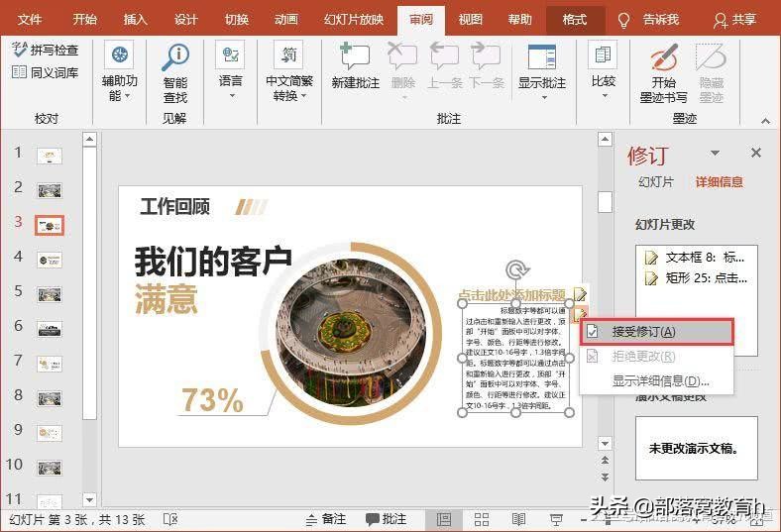Open the File (文件) tab
The height and width of the screenshot is (532, 781).
30,20
